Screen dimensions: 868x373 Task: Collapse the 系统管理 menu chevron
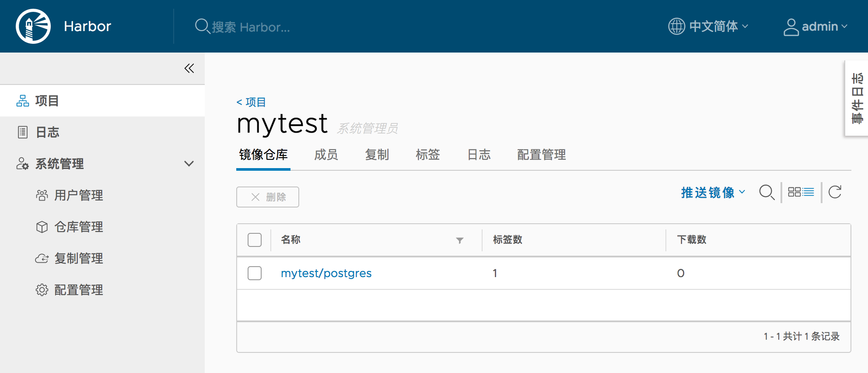[189, 164]
